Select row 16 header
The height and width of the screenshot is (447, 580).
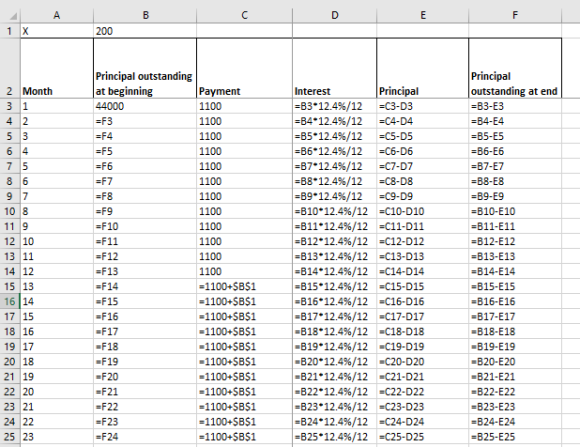10,302
